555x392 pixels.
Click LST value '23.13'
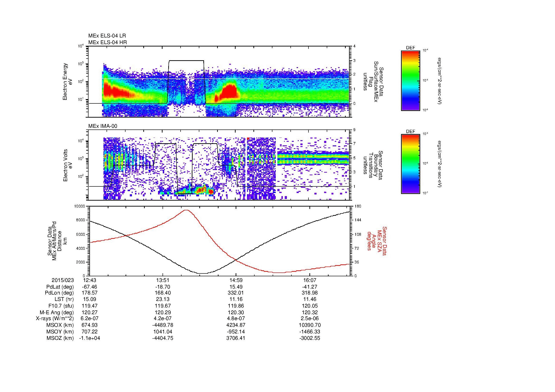[163, 299]
